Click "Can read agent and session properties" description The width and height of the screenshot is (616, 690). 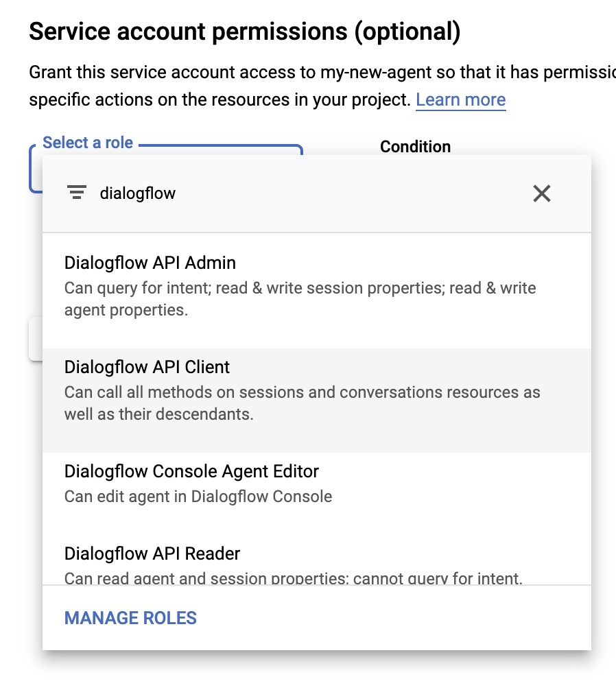tap(293, 578)
